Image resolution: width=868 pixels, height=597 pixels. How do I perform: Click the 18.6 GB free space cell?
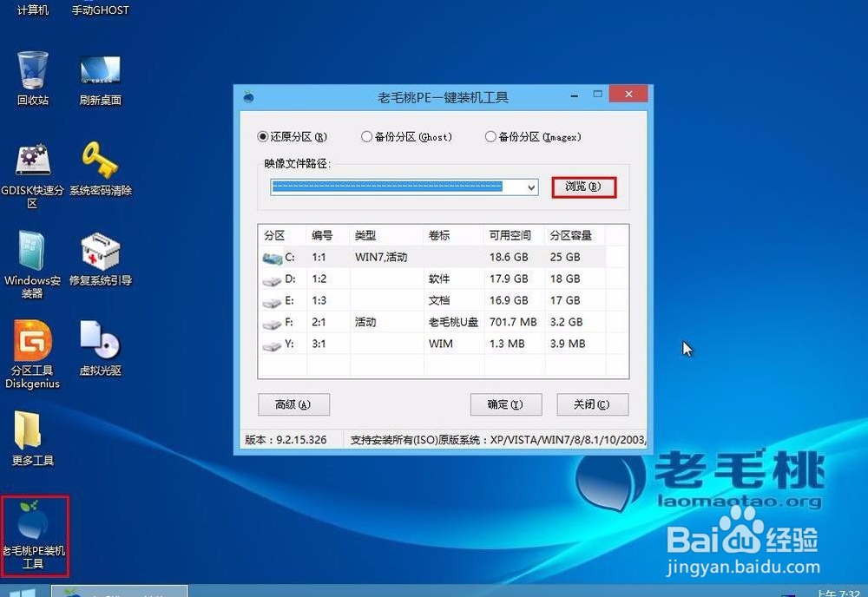pos(509,257)
